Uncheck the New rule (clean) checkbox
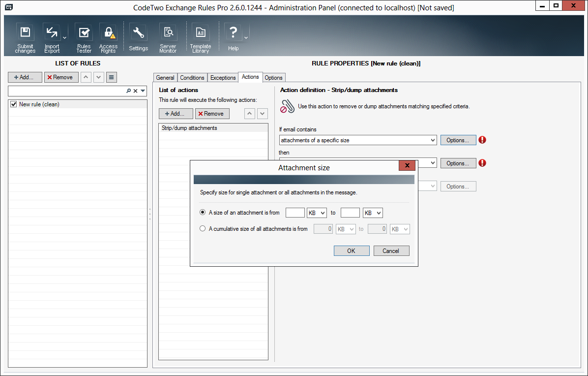 [14, 104]
